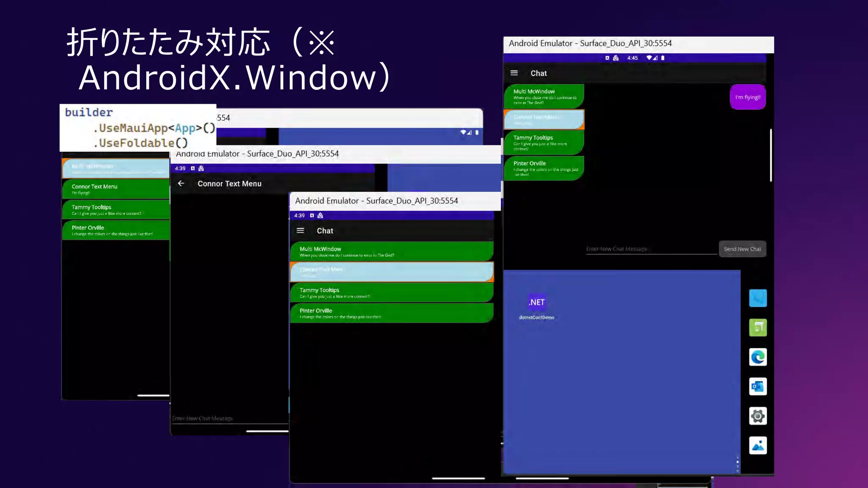Click the front emulator's Surface_Duo_API_30:5554 title bar

click(395, 201)
